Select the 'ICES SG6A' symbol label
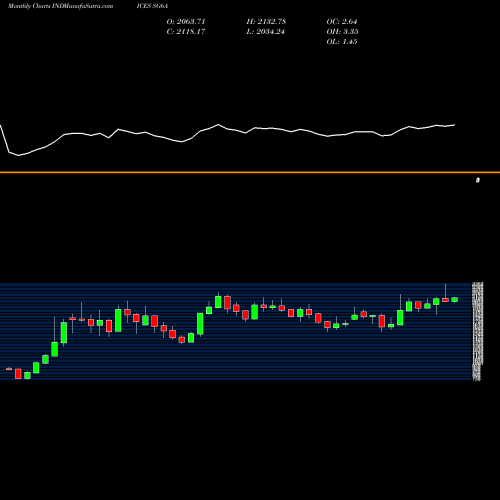Screen dimensions: 500x500 pos(152,6)
